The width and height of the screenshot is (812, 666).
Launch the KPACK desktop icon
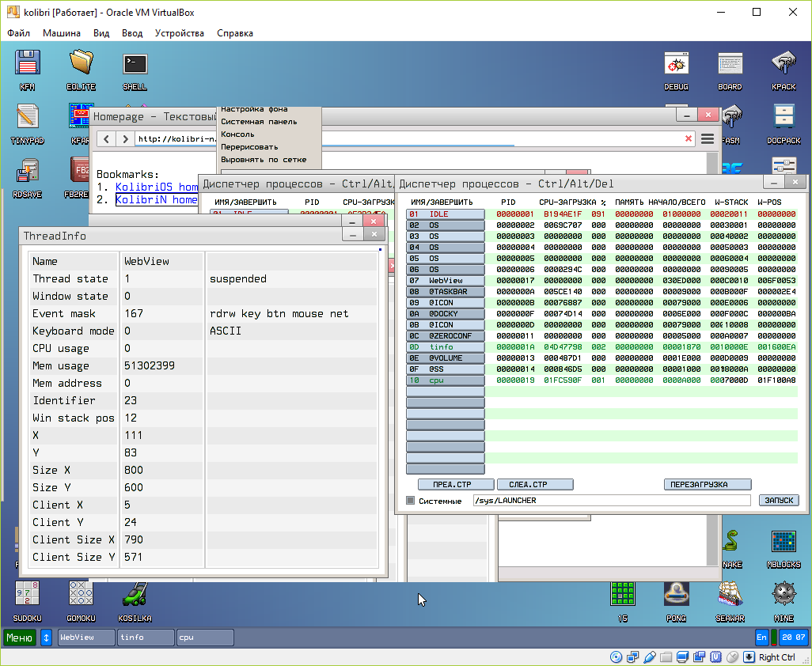(x=784, y=63)
